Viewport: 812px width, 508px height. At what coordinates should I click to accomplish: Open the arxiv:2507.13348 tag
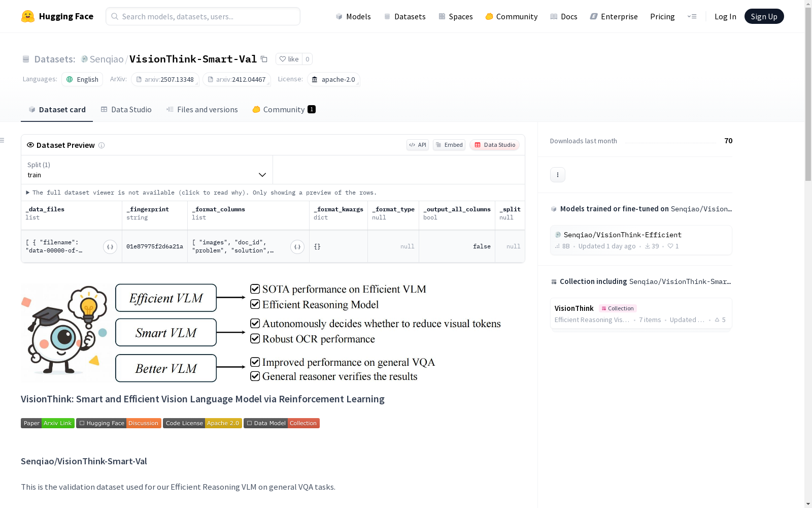165,79
